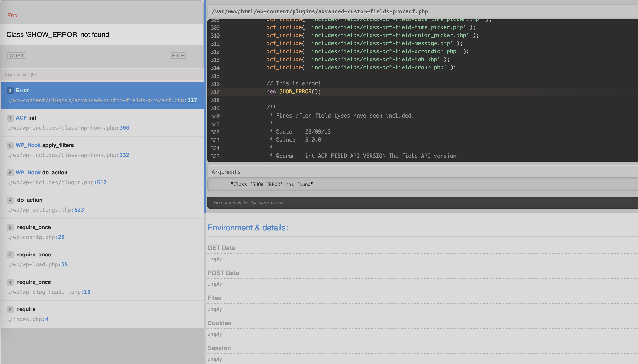Click the COPY button for error details
The height and width of the screenshot is (364, 638).
[17, 55]
